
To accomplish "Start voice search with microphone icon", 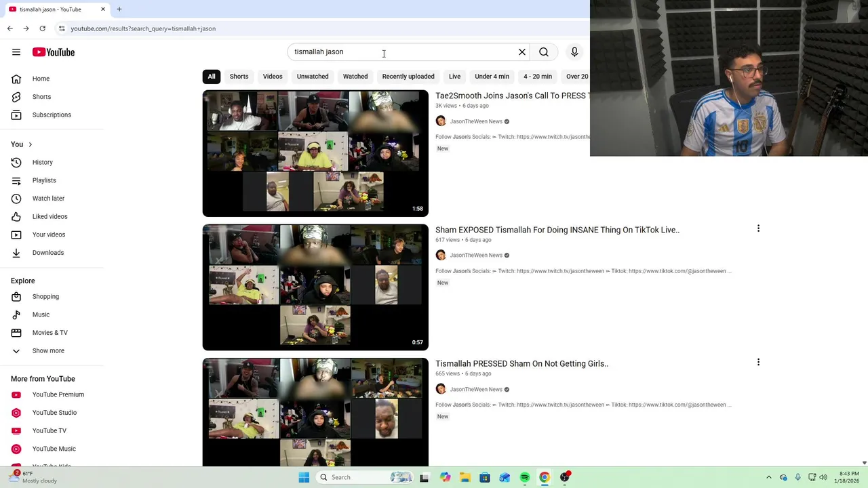I will [574, 52].
